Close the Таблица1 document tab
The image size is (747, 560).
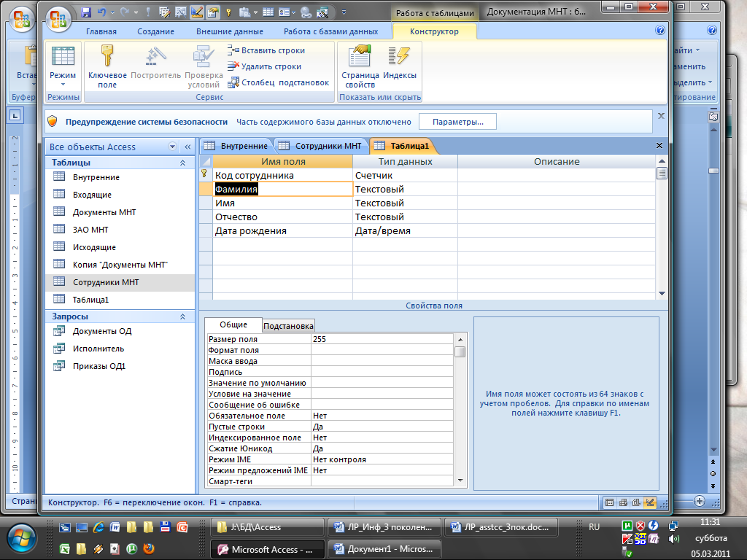659,146
